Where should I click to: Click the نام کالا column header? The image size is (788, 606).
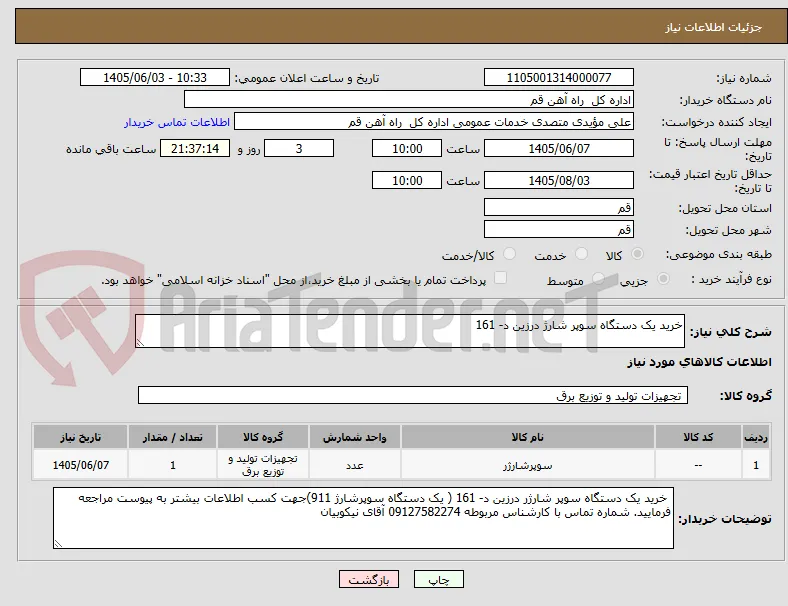[528, 437]
